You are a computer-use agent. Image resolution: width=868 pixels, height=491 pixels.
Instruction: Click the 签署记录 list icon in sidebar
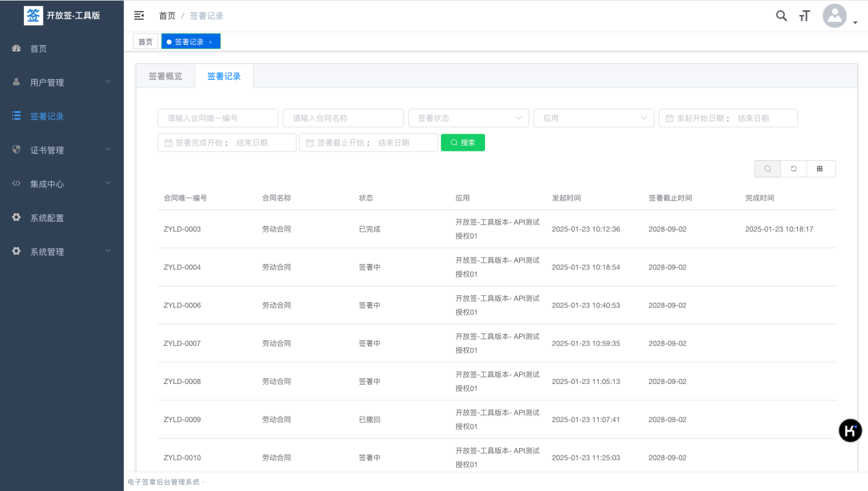16,116
